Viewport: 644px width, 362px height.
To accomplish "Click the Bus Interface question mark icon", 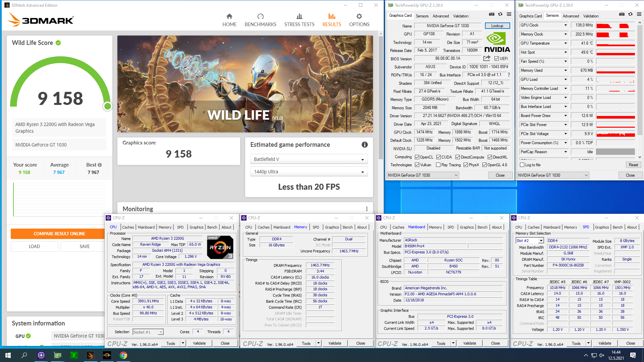I will point(509,75).
